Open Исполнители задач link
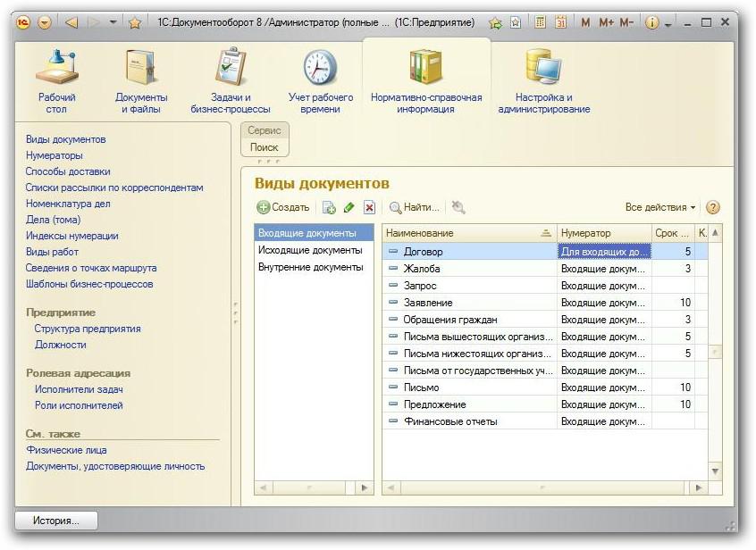Screen dimensions: 756x550 pos(79,389)
